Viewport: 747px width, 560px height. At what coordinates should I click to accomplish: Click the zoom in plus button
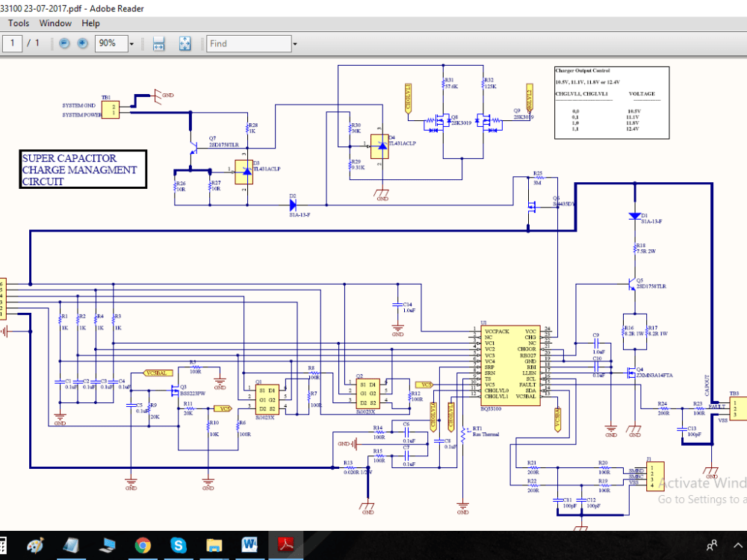point(82,43)
